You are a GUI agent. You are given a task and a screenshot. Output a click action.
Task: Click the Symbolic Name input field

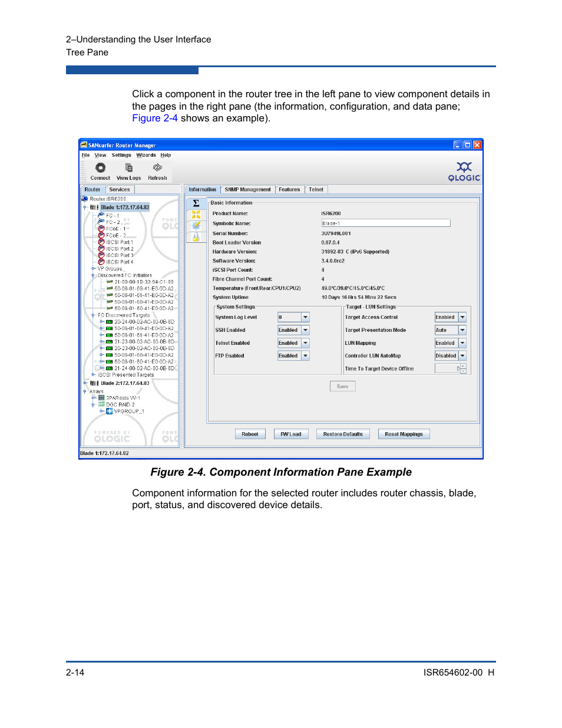coord(386,223)
